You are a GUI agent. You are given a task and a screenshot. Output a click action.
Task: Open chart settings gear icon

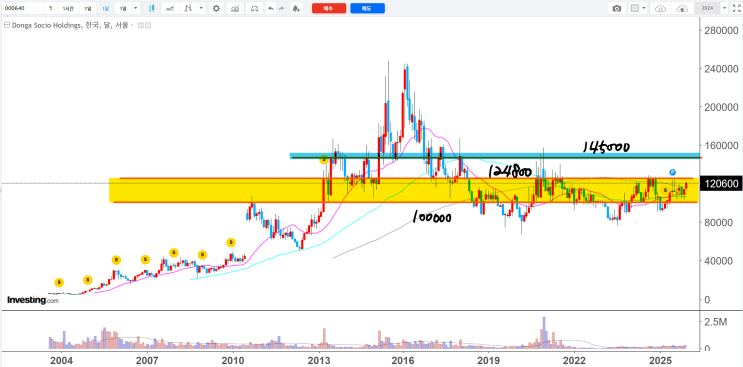click(216, 8)
